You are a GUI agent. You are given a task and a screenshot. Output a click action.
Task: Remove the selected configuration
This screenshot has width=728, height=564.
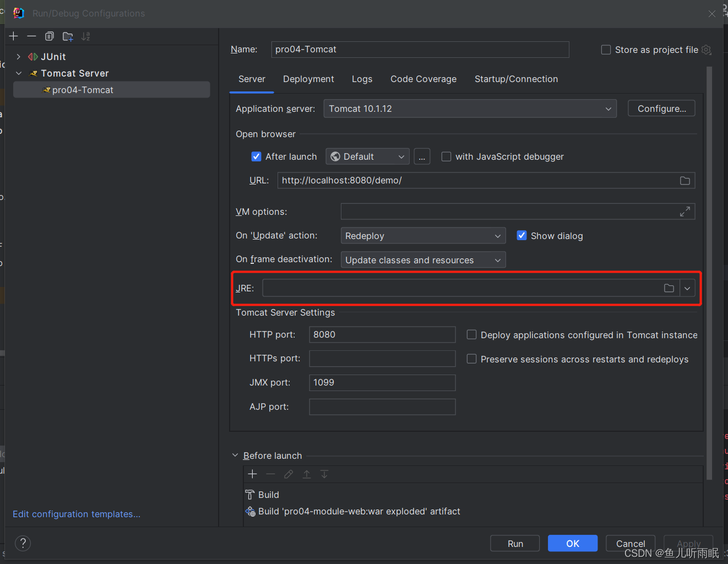[x=31, y=36]
